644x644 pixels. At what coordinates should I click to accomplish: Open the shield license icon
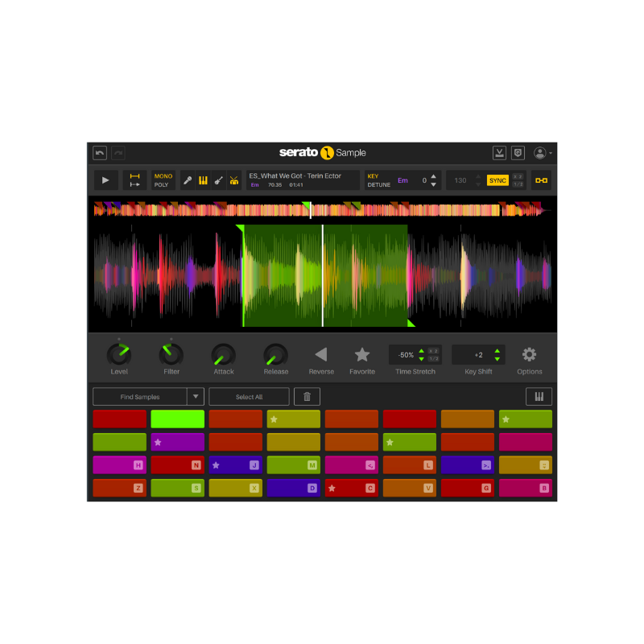tap(518, 153)
